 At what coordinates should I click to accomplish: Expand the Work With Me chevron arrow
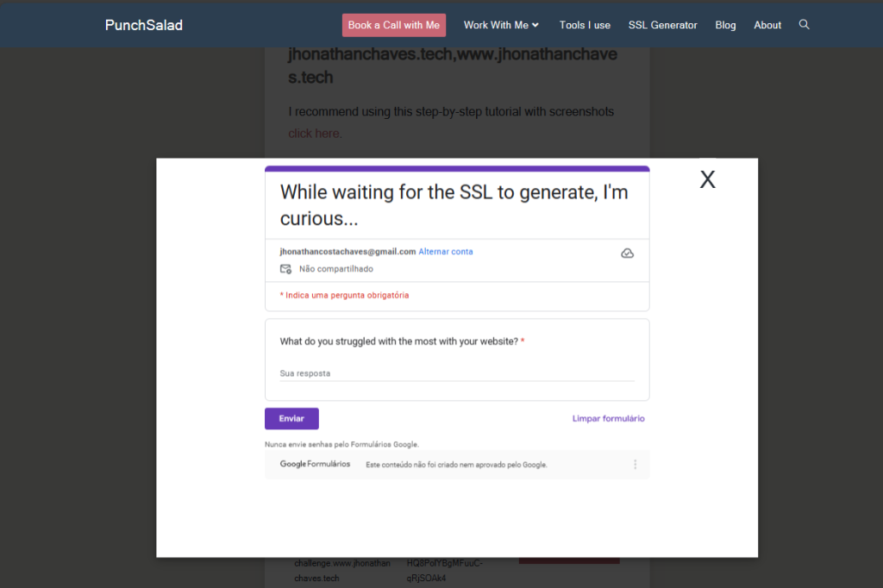[535, 25]
